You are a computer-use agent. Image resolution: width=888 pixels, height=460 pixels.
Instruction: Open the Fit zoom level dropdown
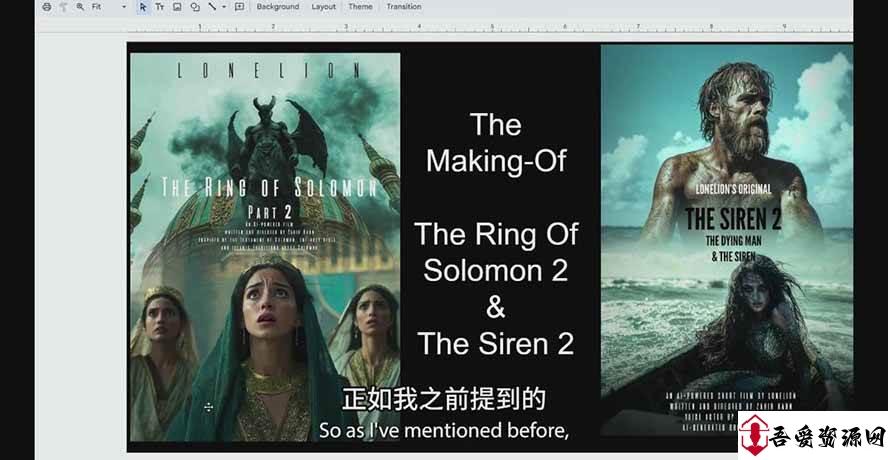pos(109,7)
